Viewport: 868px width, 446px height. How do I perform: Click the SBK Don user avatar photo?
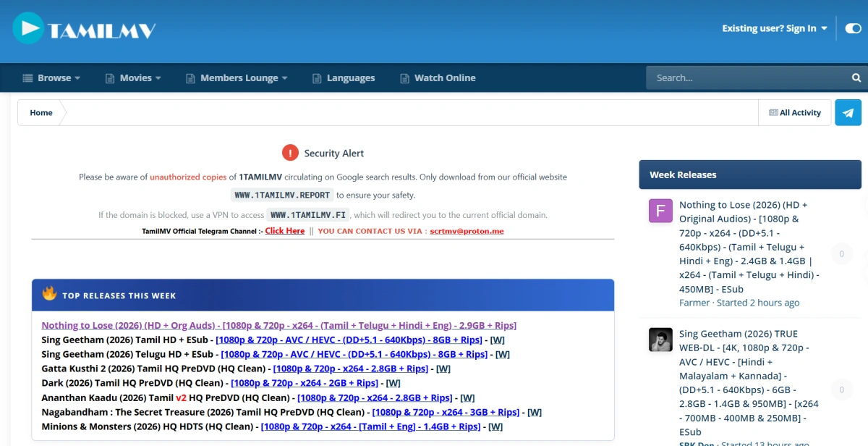point(660,340)
